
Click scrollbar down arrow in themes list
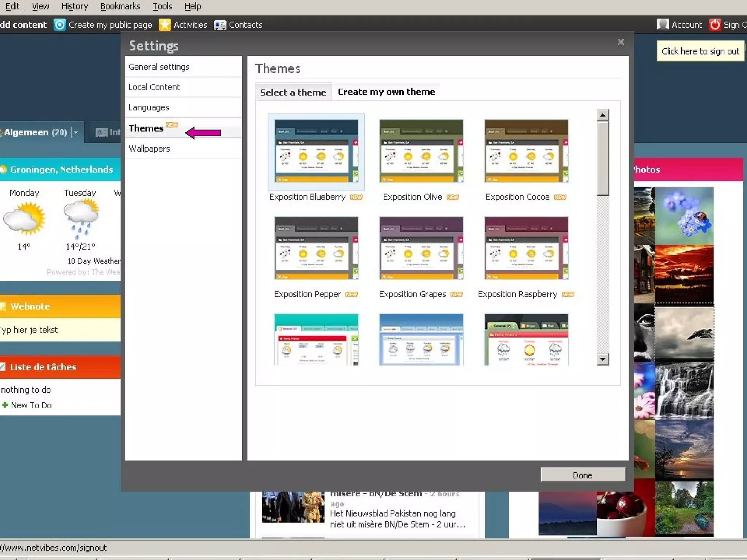pyautogui.click(x=603, y=359)
